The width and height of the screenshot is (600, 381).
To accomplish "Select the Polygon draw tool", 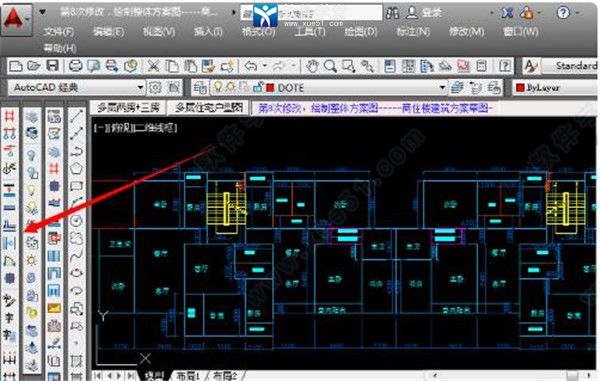I will [76, 169].
